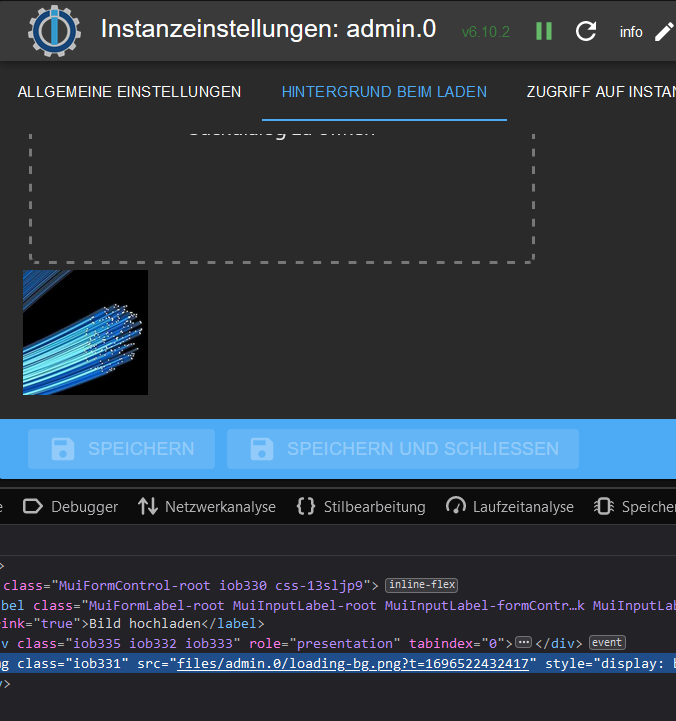The width and height of the screenshot is (676, 721).
Task: Select the version v6.10.2 text
Action: (486, 32)
